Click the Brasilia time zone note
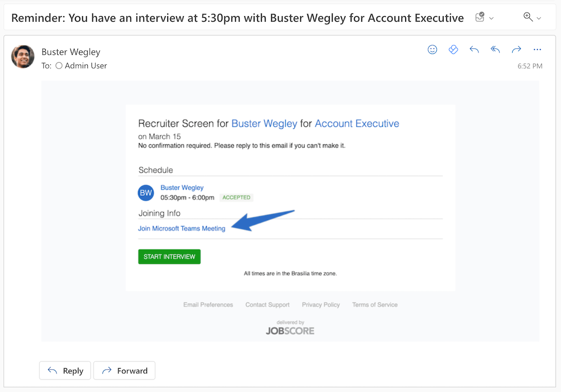The height and width of the screenshot is (392, 561). tap(290, 274)
